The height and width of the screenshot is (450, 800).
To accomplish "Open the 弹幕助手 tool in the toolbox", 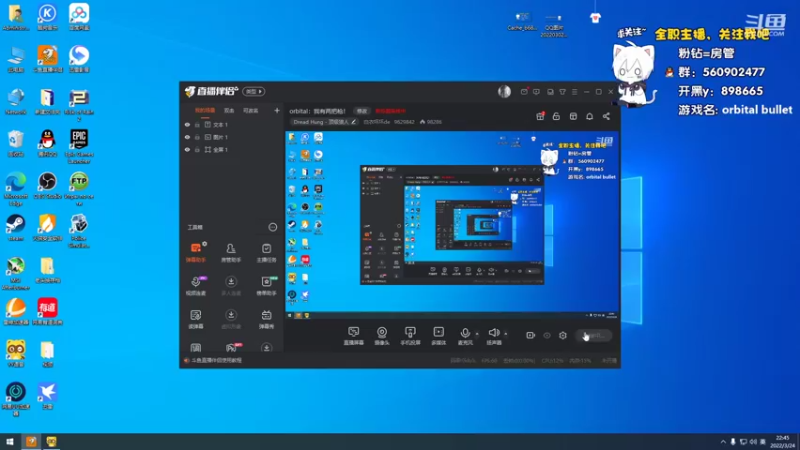I will click(x=196, y=253).
